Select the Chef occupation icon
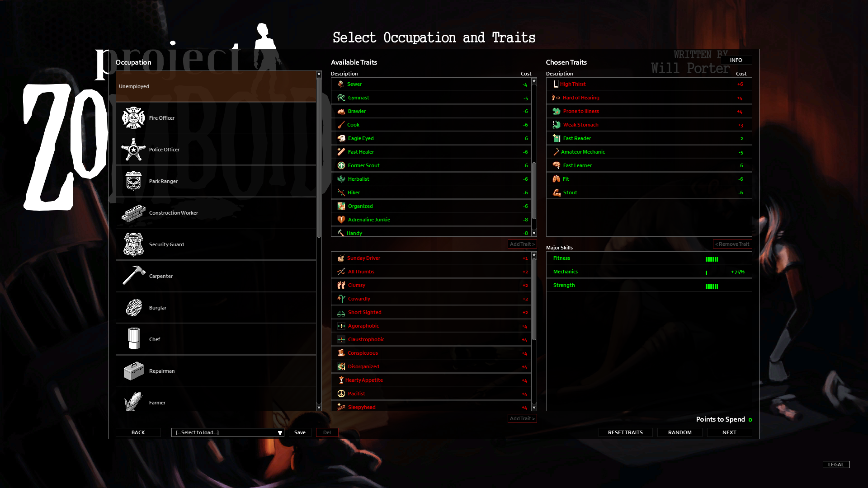The height and width of the screenshot is (488, 868). (132, 338)
